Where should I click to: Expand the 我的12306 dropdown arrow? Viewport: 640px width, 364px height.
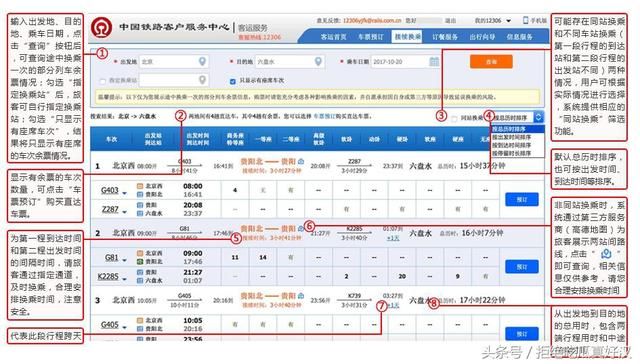509,20
